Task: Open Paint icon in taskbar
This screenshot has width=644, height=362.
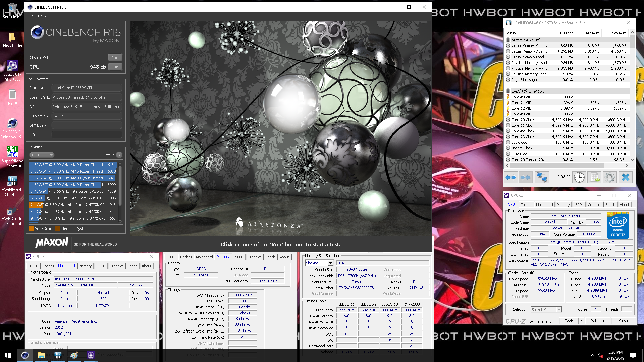Action: (x=74, y=355)
